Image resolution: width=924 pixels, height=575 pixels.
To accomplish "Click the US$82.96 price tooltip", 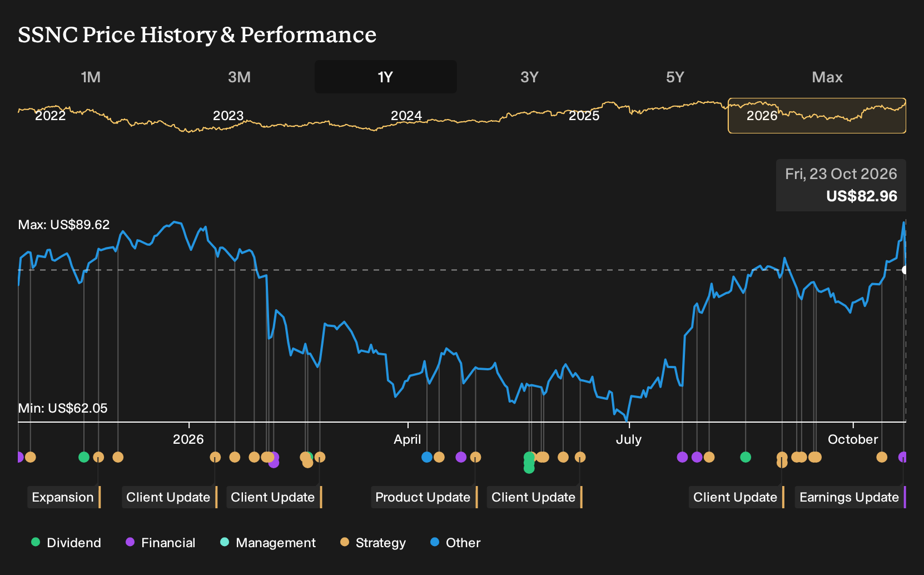I will (x=841, y=185).
